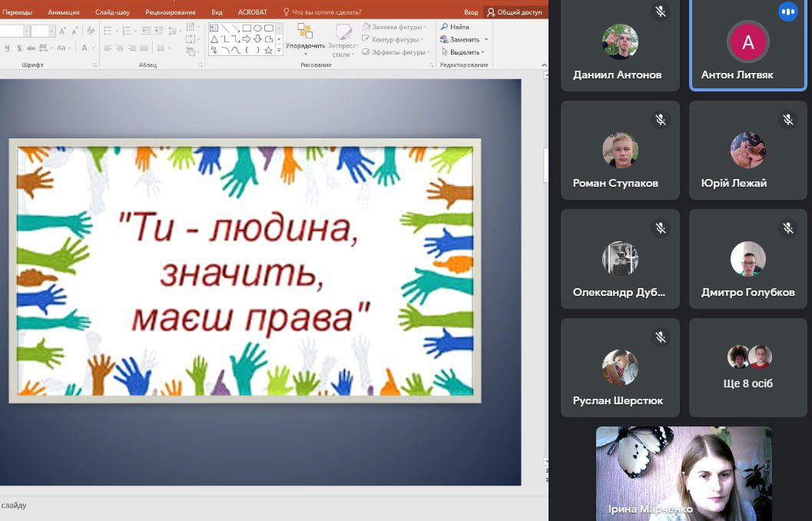Click the numbered list icon
The height and width of the screenshot is (521, 812).
[126, 31]
